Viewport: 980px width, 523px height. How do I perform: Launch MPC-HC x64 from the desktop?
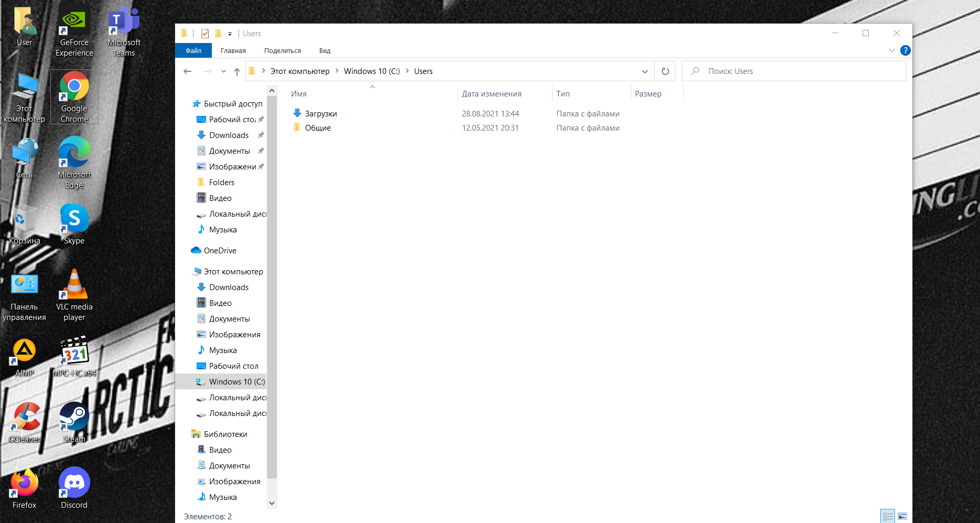point(74,357)
